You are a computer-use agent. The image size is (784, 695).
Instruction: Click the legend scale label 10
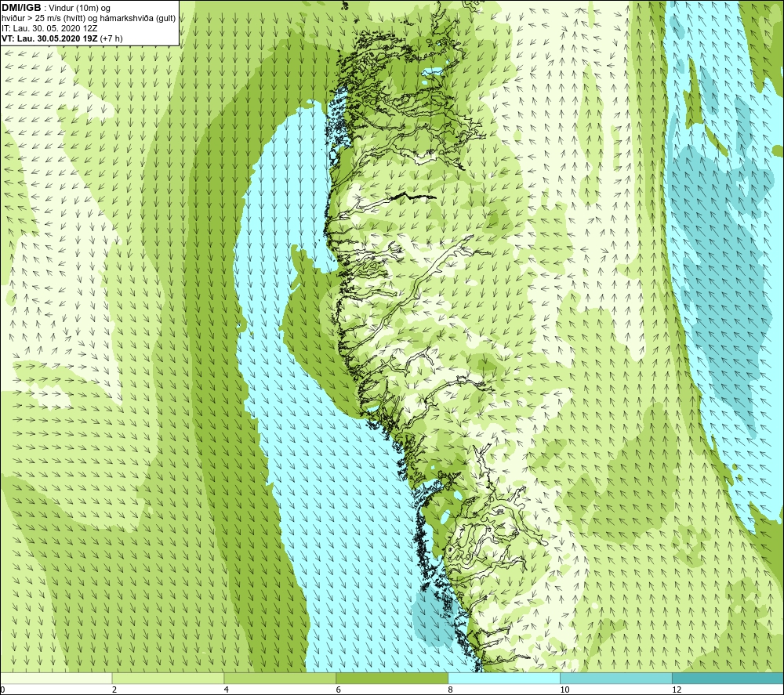click(x=564, y=690)
